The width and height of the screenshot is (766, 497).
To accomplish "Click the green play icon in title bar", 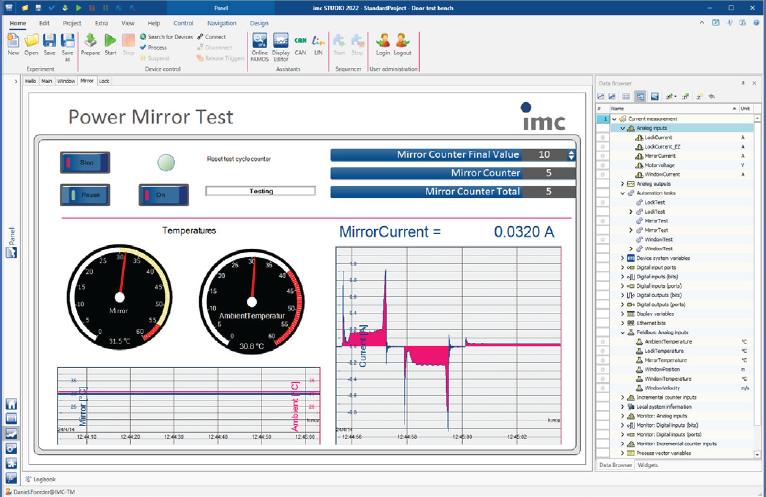I will 79,8.
